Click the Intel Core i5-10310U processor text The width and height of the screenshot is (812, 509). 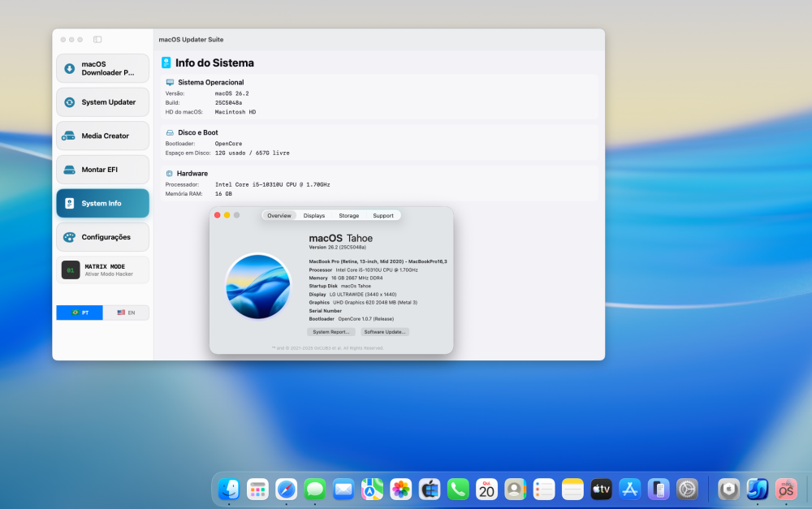(272, 184)
